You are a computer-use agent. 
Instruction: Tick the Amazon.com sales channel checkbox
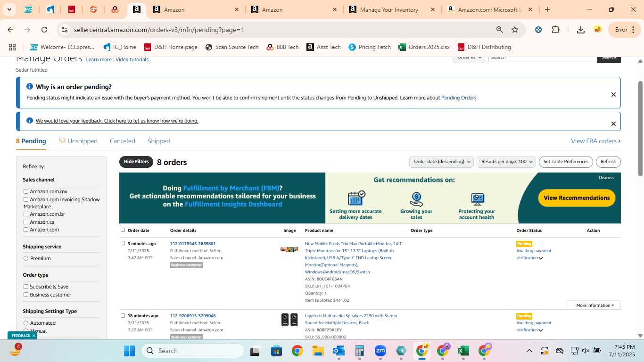pos(26,230)
